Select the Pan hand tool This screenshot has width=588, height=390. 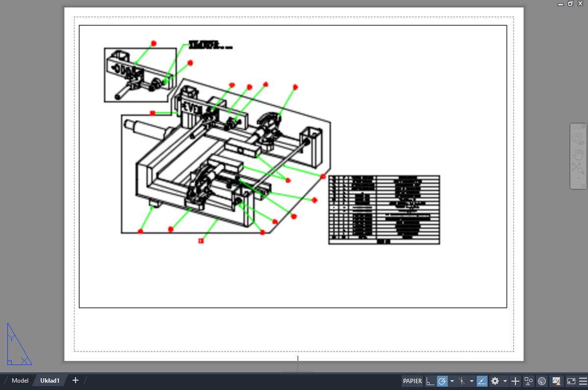pos(578,154)
